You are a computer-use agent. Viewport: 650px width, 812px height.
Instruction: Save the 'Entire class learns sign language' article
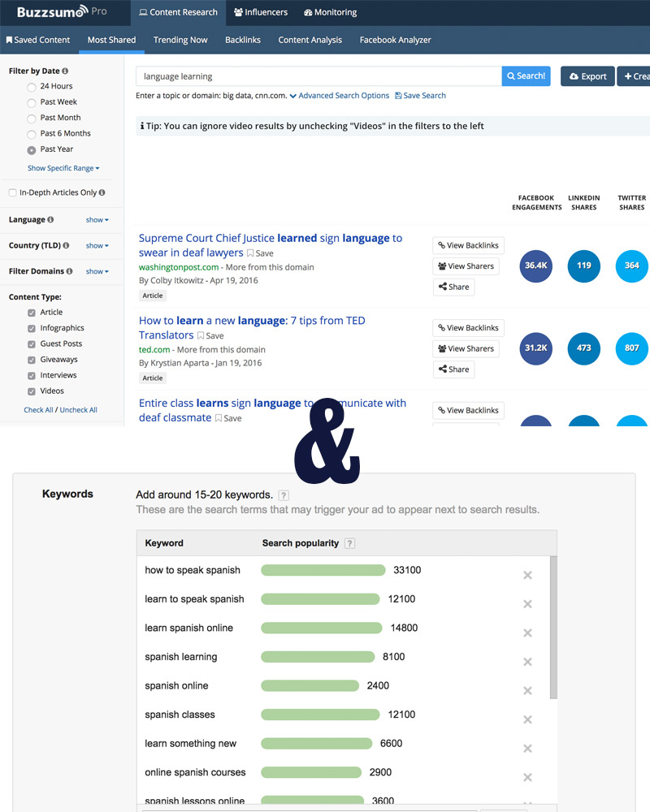(x=228, y=418)
